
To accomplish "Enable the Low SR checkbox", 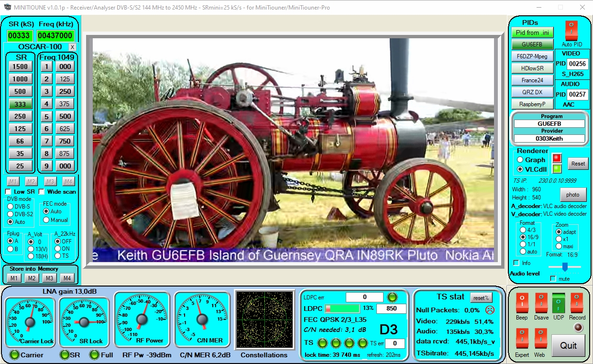I will pos(8,192).
